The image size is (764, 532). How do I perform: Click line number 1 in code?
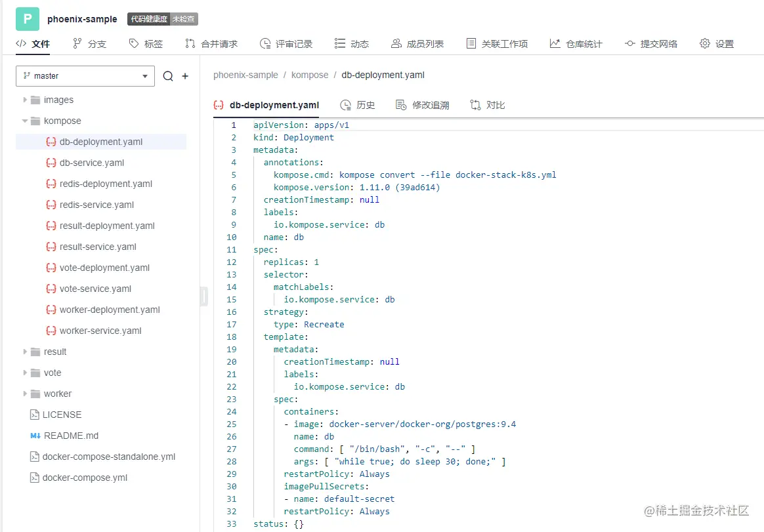coord(234,125)
